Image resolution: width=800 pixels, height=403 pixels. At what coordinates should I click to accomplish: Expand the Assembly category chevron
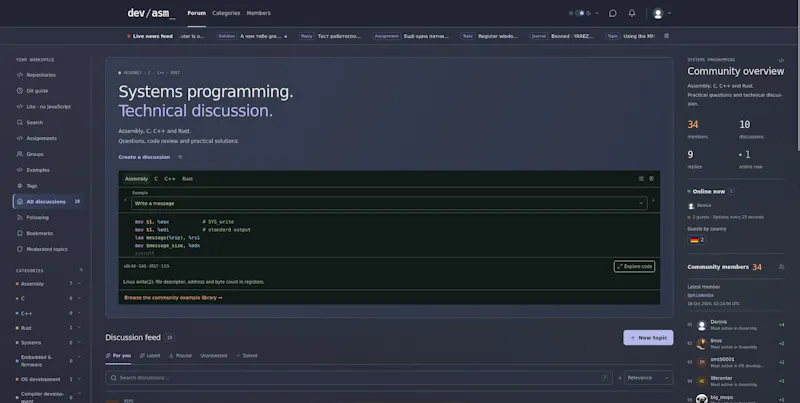pos(79,284)
